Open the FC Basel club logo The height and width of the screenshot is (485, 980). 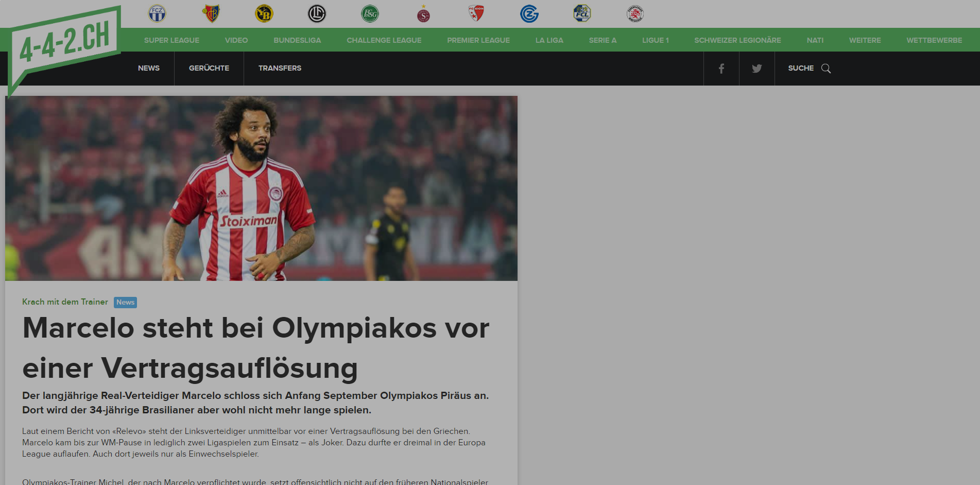click(x=211, y=13)
